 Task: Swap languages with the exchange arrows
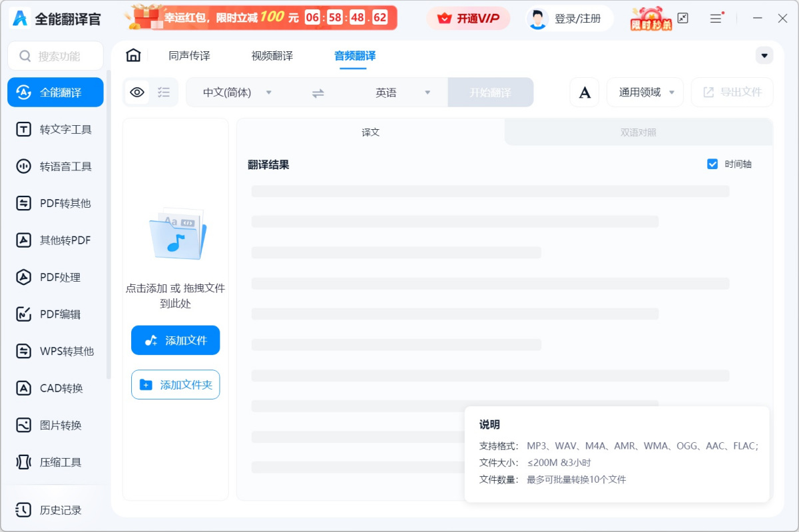(318, 93)
